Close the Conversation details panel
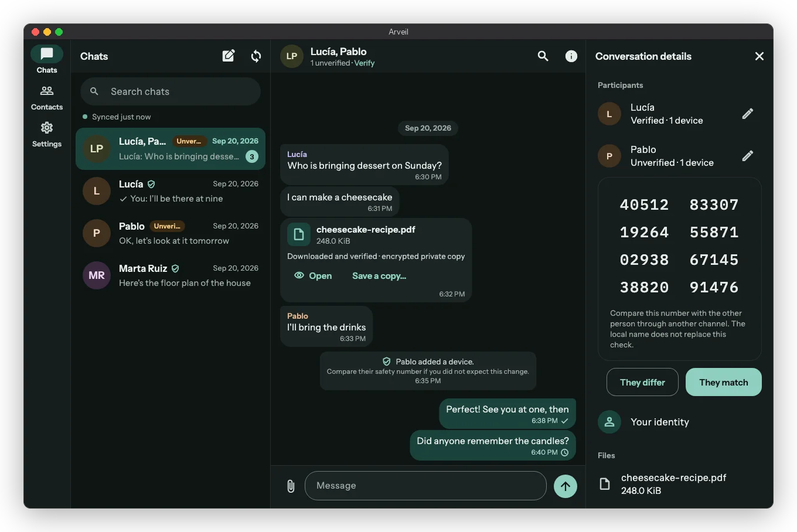 (759, 56)
